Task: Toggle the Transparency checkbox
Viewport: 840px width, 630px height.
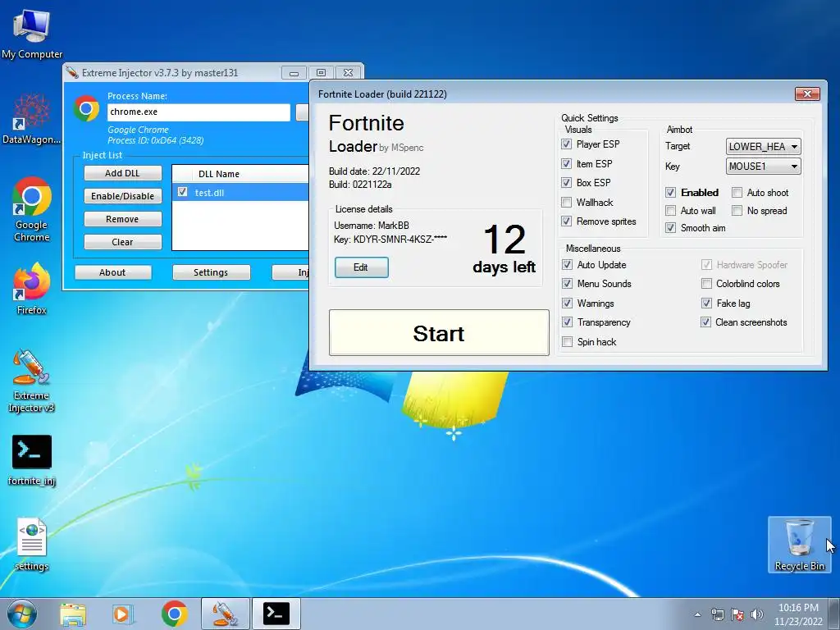Action: [568, 322]
